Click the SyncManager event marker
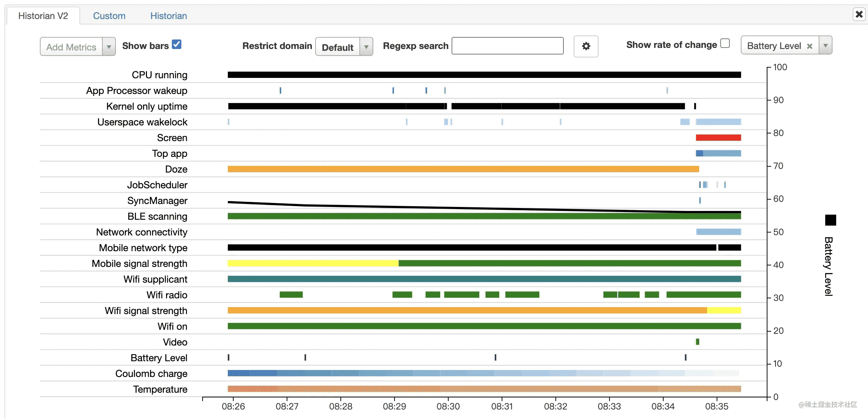 point(700,200)
